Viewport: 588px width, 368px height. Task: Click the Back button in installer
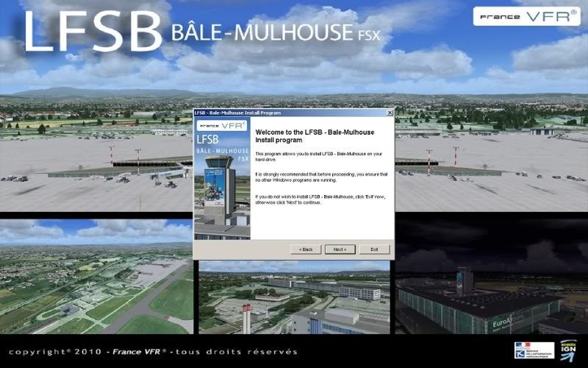point(306,250)
